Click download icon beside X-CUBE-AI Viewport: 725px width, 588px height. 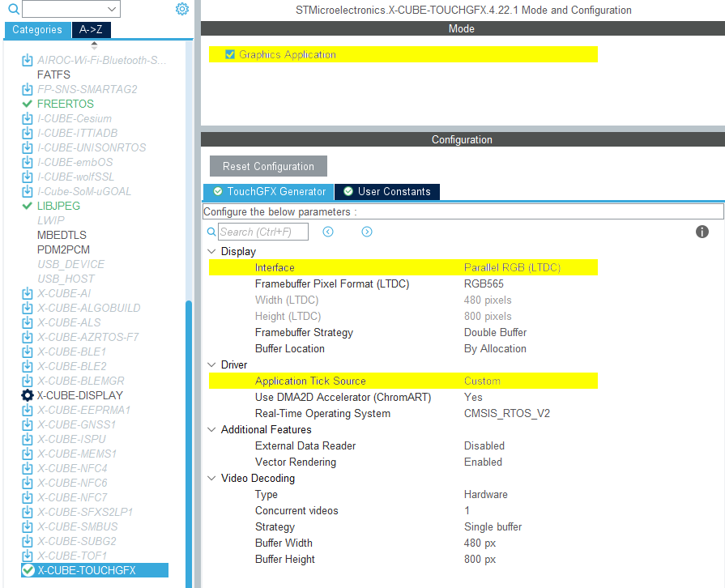(x=28, y=293)
